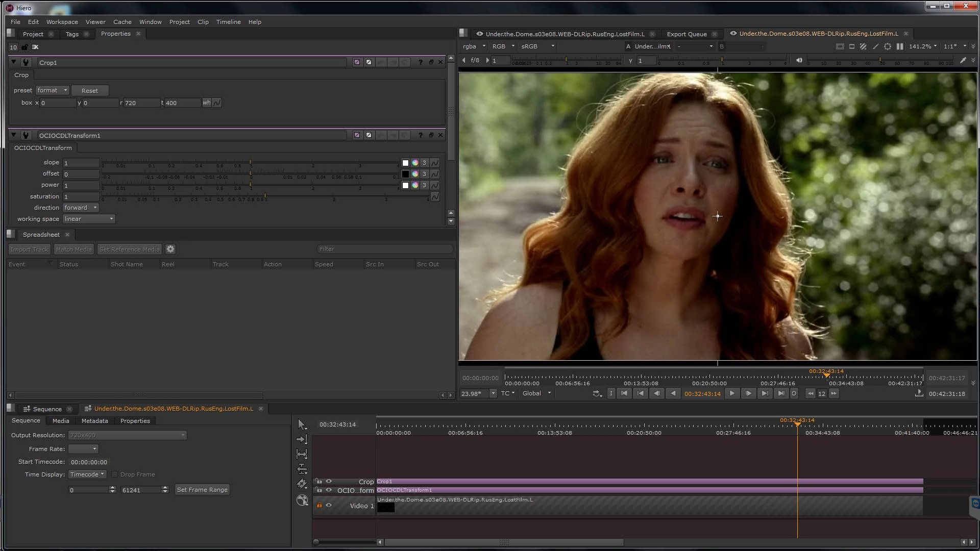This screenshot has height=551, width=980.
Task: Open the Workspace menu
Action: 62,22
